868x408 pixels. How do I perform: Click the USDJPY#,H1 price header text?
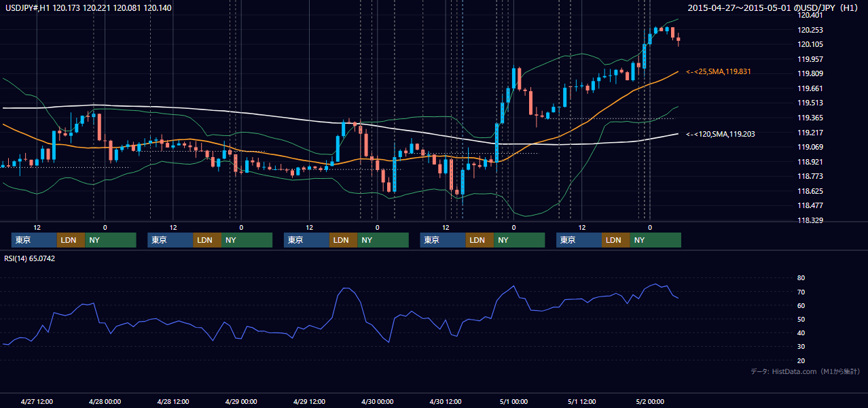point(88,8)
